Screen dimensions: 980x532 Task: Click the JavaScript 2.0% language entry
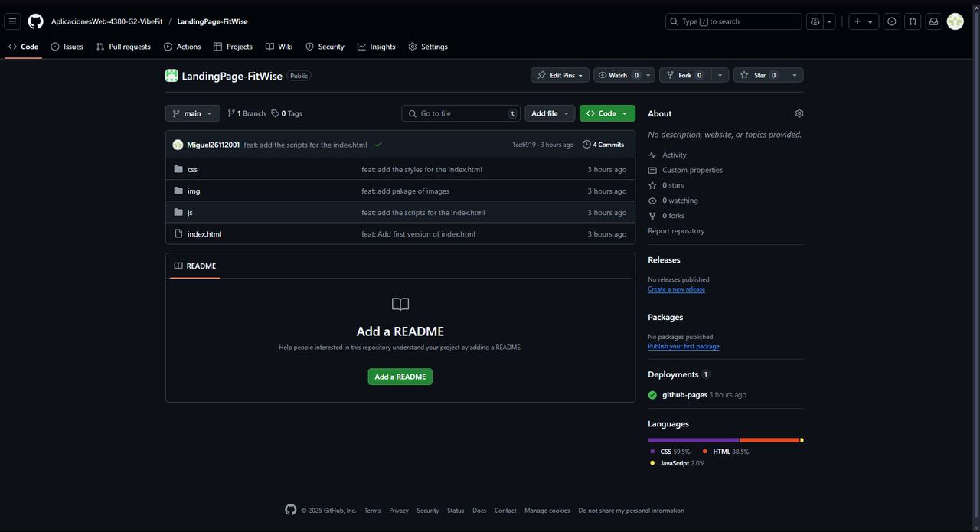coord(678,463)
